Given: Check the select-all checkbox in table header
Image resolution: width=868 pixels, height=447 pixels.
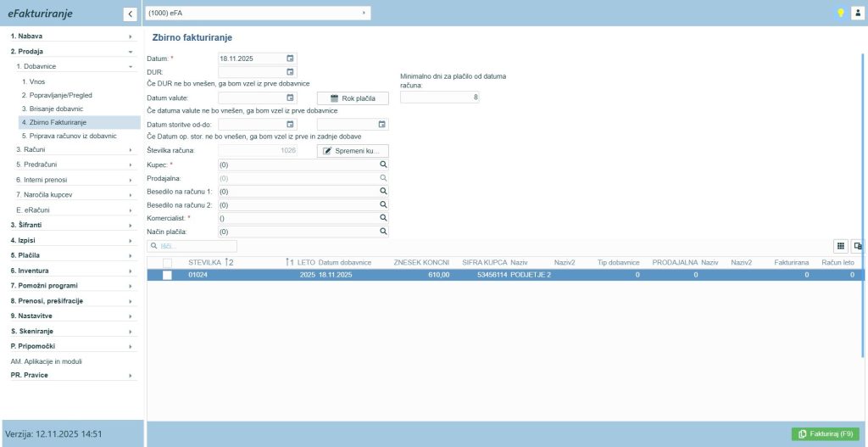Looking at the screenshot, I should point(167,263).
